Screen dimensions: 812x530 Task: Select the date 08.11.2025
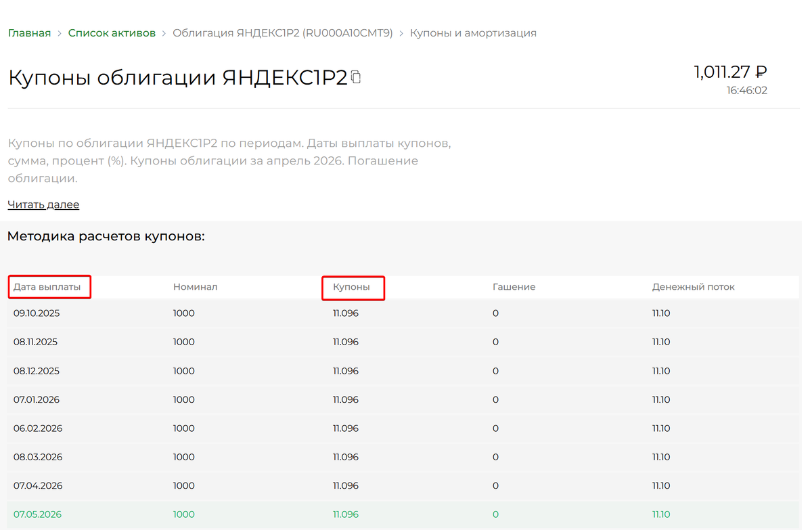click(x=35, y=342)
